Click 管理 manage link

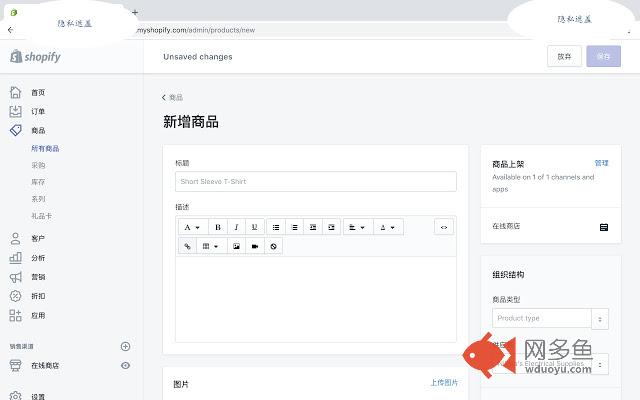coord(601,163)
